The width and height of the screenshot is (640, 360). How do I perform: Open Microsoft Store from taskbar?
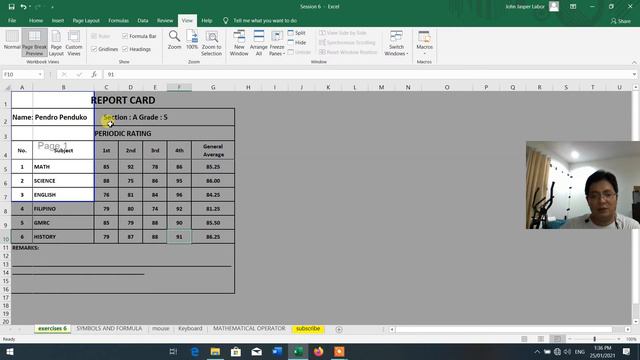pos(236,351)
